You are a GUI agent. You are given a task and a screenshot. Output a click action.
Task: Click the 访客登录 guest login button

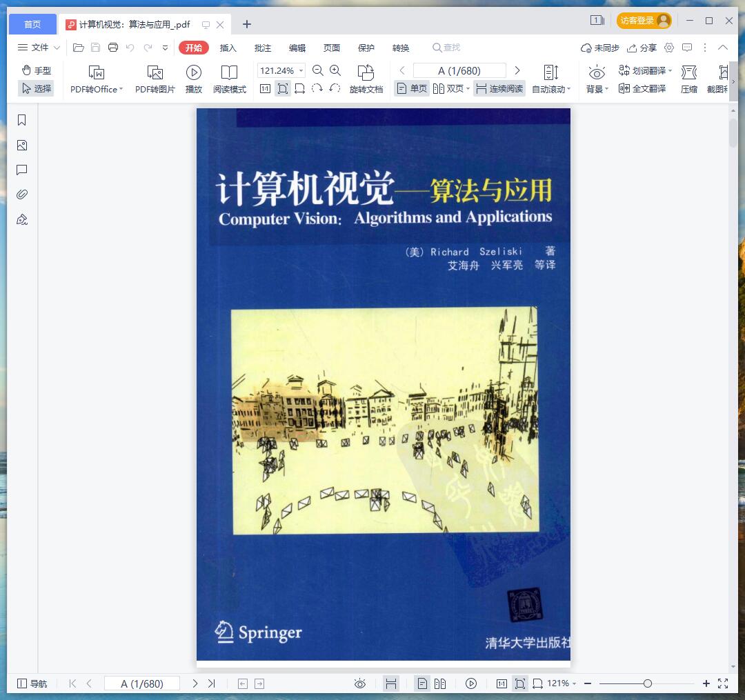[644, 21]
